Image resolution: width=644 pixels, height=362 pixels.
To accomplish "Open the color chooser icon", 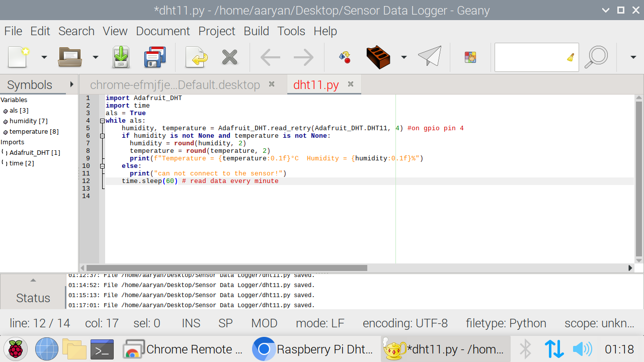I will tap(470, 57).
